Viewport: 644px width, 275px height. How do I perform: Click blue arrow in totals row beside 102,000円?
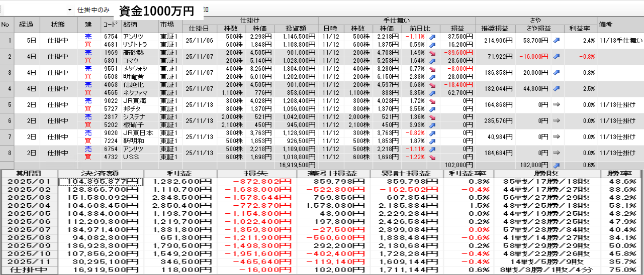pyautogui.click(x=556, y=165)
